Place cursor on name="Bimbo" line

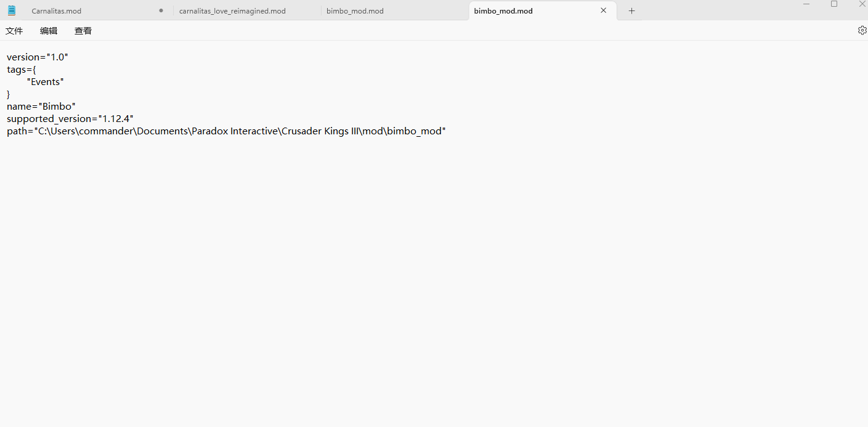click(41, 107)
